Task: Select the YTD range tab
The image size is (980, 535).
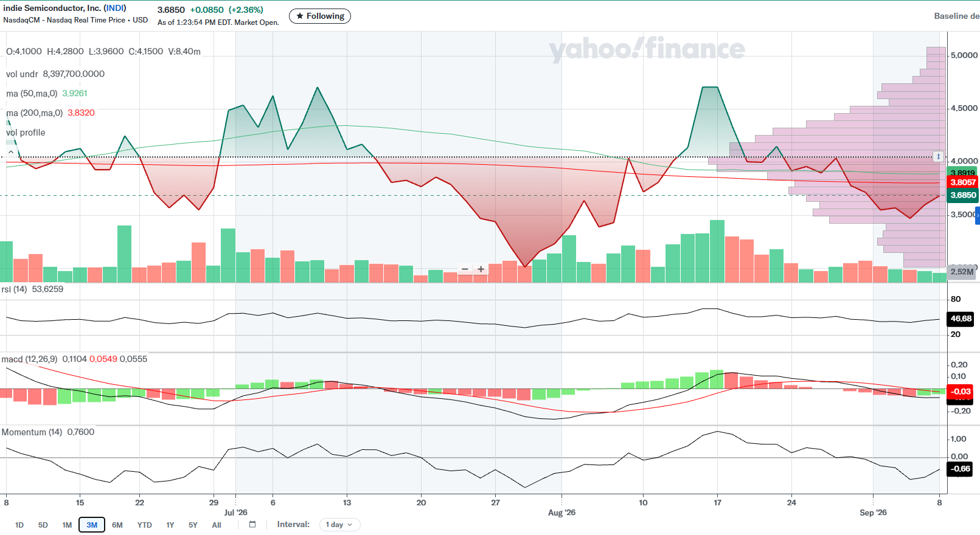Action: (x=144, y=525)
